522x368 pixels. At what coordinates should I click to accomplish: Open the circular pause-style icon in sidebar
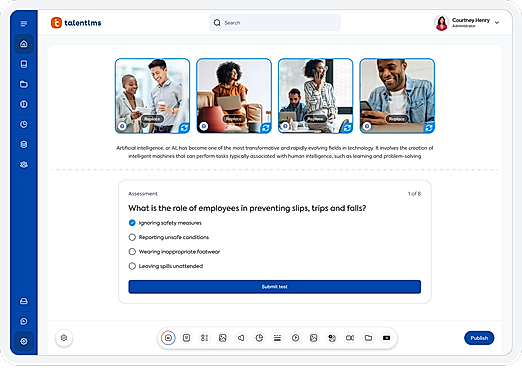coord(24,104)
